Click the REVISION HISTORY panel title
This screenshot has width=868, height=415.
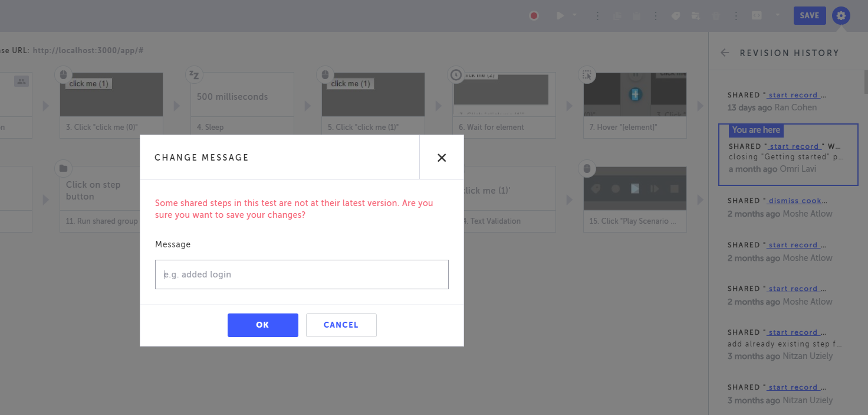[790, 53]
